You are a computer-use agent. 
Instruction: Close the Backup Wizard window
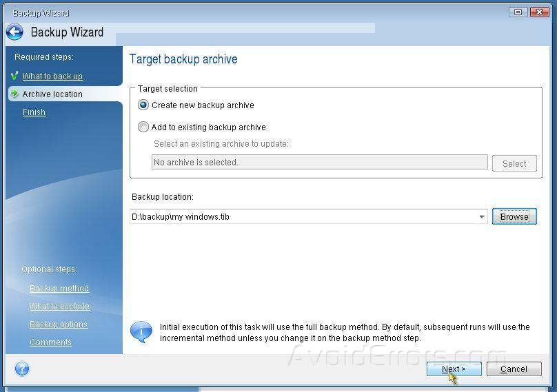pyautogui.click(x=540, y=12)
